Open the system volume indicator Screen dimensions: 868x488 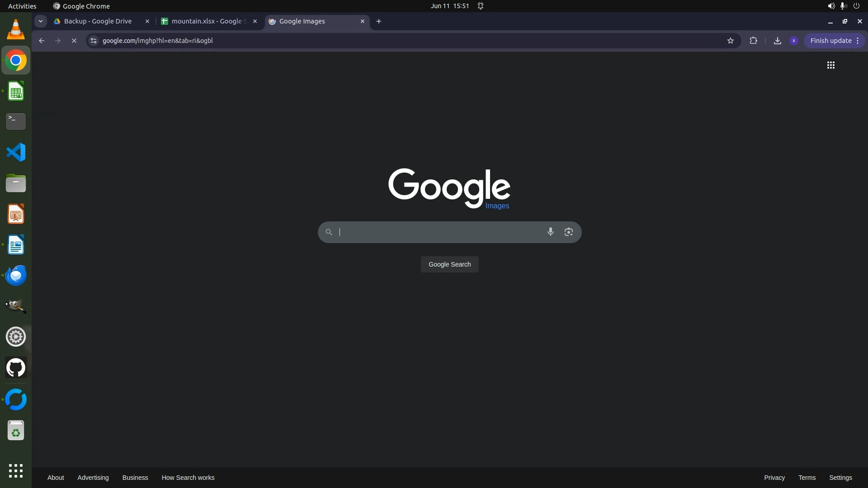[831, 6]
